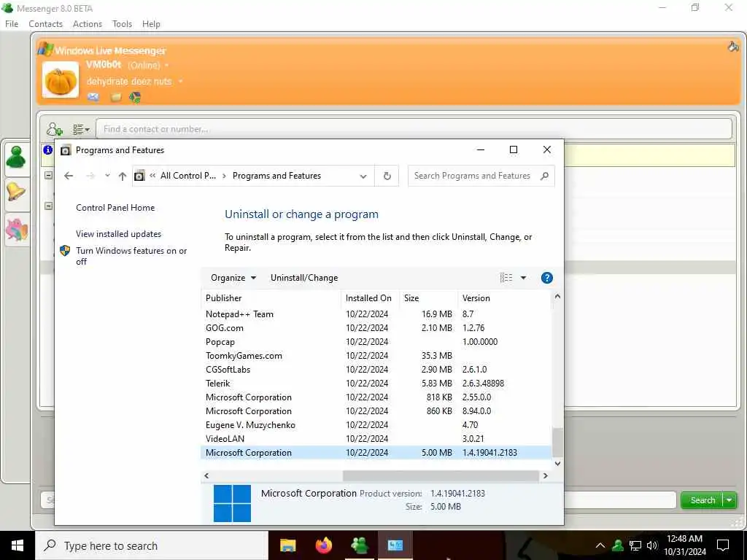Click the MSN Today icon under status message
Viewport: 747px width, 560px height.
coord(135,97)
